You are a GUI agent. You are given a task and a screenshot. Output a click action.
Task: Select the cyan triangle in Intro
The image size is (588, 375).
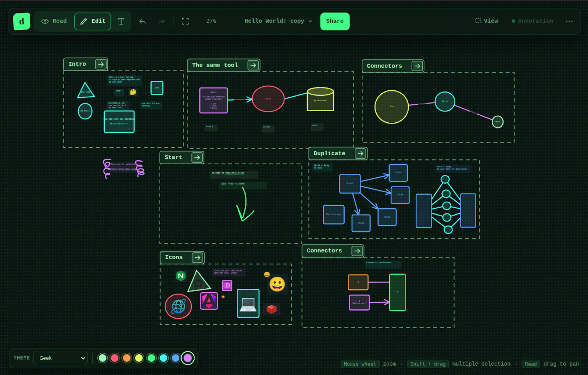[86, 91]
